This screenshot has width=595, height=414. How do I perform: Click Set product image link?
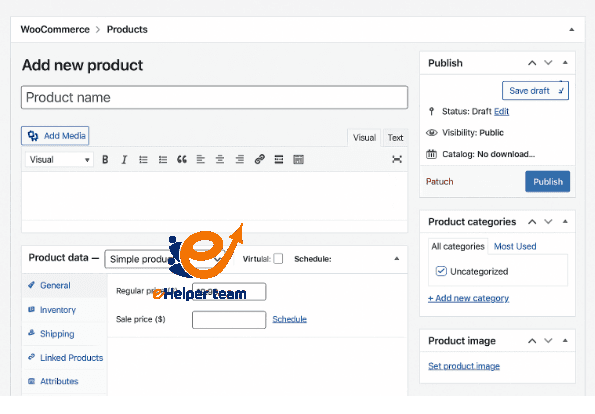464,366
